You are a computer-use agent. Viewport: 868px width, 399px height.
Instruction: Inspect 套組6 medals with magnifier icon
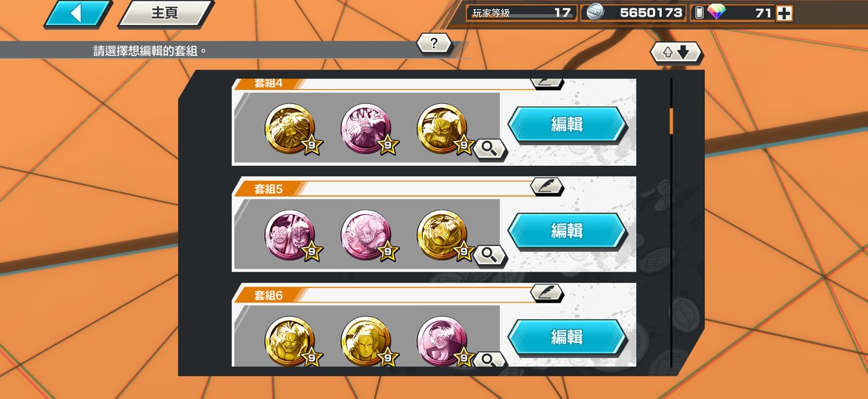(x=490, y=359)
